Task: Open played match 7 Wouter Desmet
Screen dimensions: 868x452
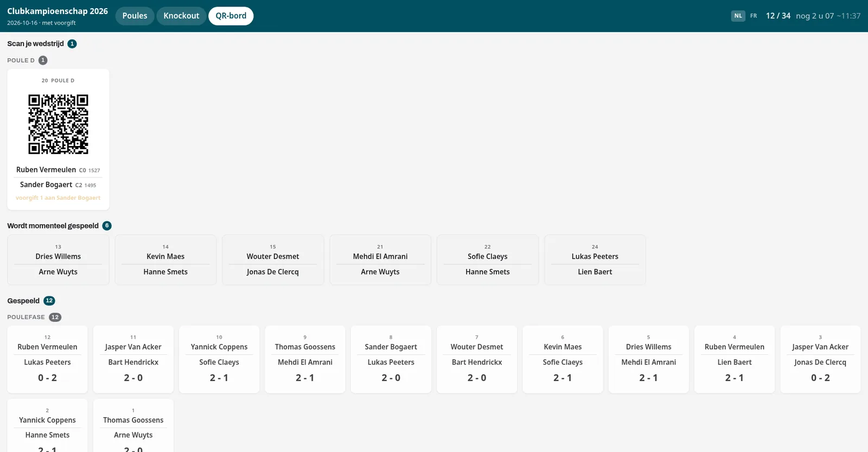Action: (x=477, y=359)
